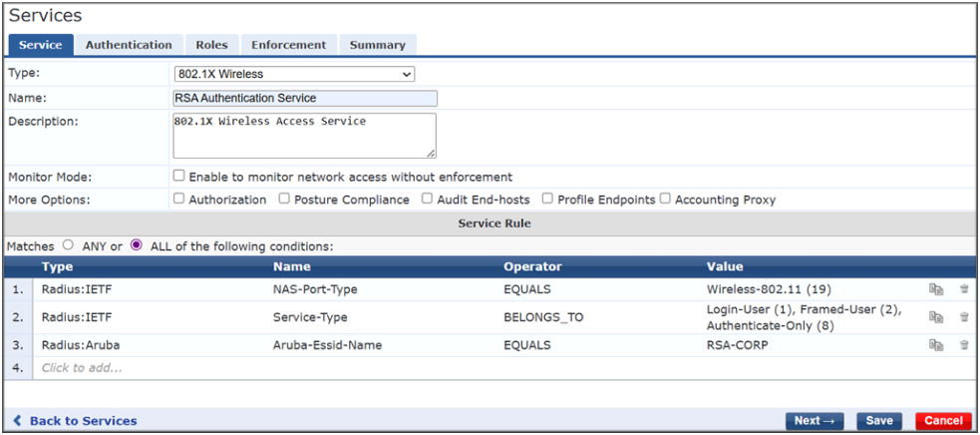Copy the Aruba-Essid-Name rule row
This screenshot has height=435, width=980.
tap(935, 345)
